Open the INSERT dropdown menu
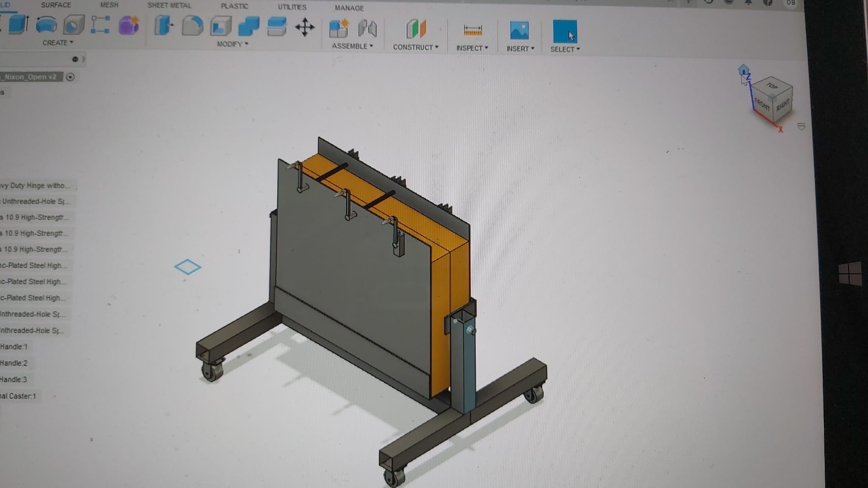This screenshot has height=488, width=868. point(520,49)
